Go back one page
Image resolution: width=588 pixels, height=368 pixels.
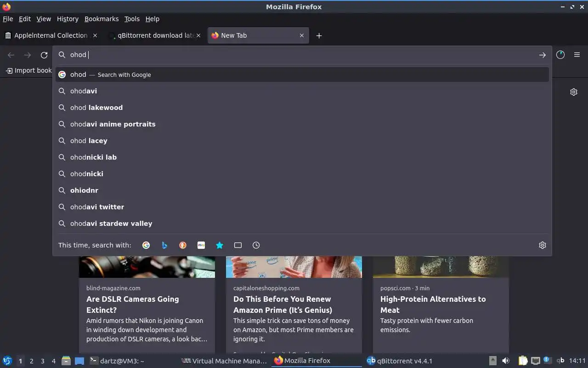11,55
